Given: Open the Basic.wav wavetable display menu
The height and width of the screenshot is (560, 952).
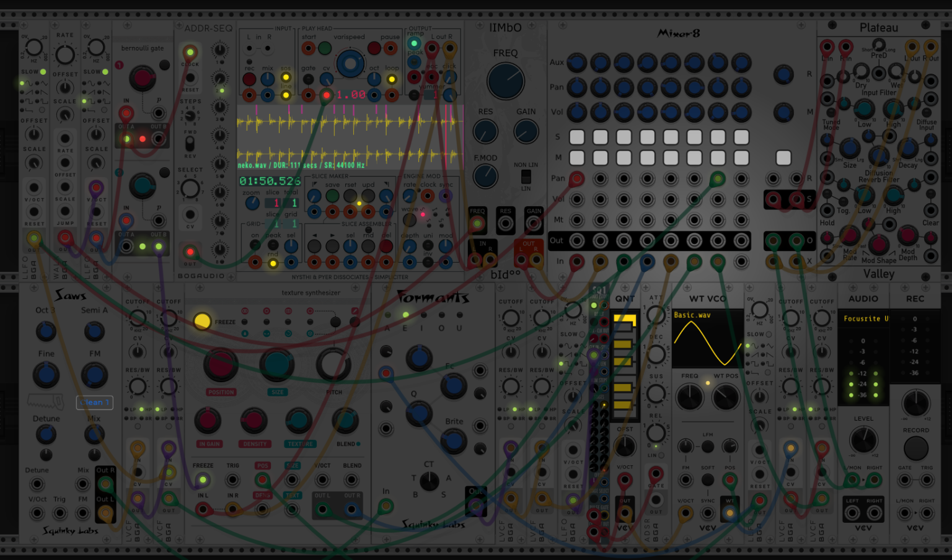Looking at the screenshot, I should (x=707, y=339).
